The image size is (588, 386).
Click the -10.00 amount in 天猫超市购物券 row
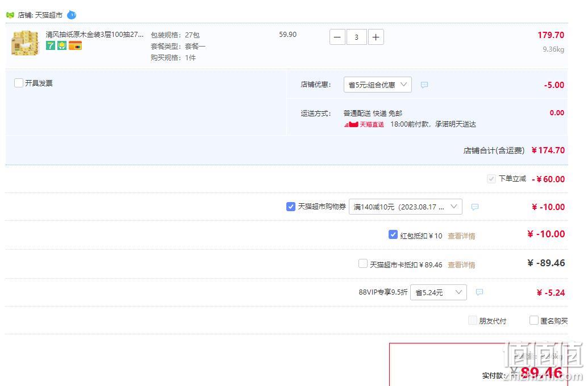pos(548,207)
